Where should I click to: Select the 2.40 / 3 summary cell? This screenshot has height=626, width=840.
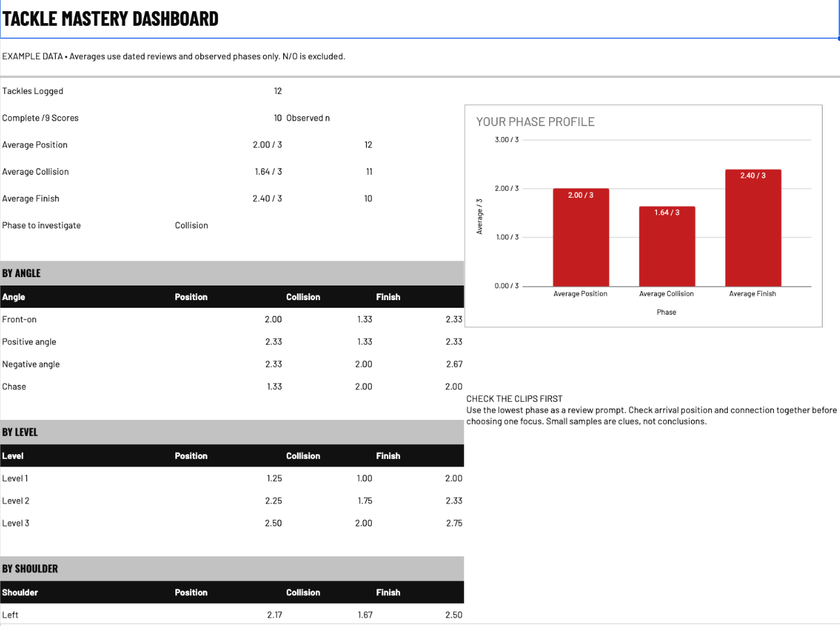pos(267,199)
